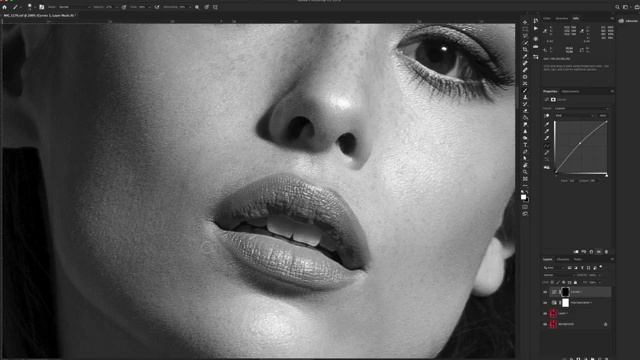Viewport: 640px width, 360px height.
Task: Hide the Curves 1 layer
Action: pos(545,292)
